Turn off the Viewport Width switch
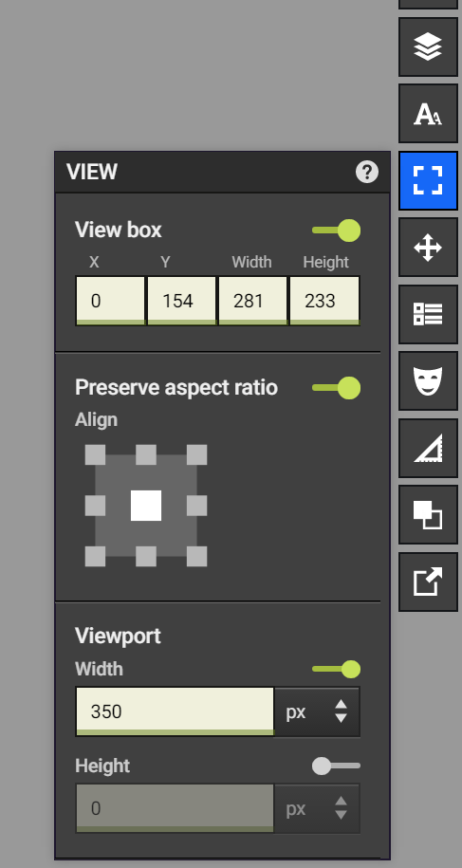 337,670
